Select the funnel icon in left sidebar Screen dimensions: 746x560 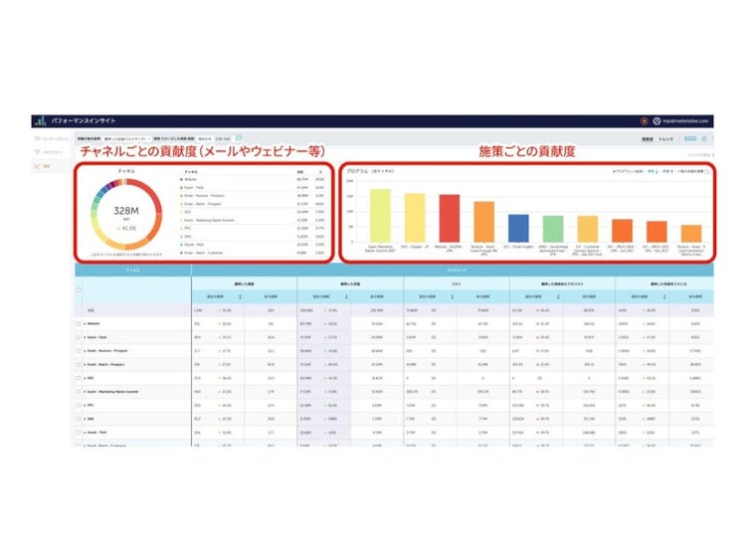(x=39, y=152)
